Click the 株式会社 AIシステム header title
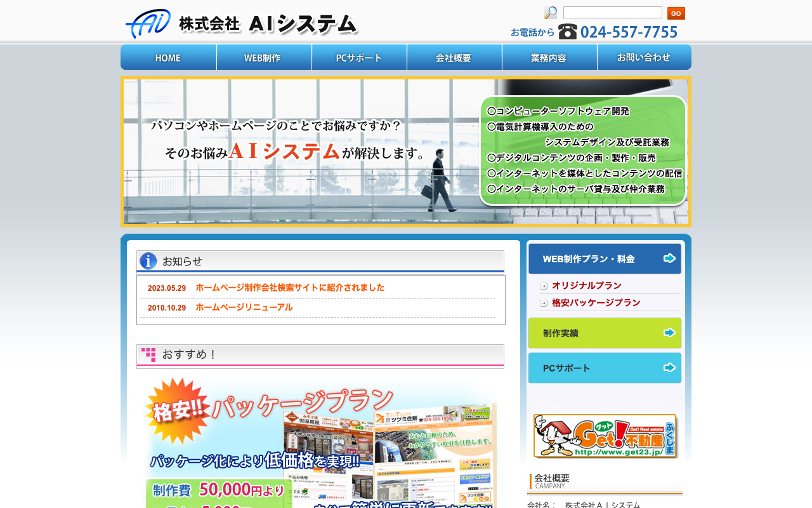 (268, 24)
